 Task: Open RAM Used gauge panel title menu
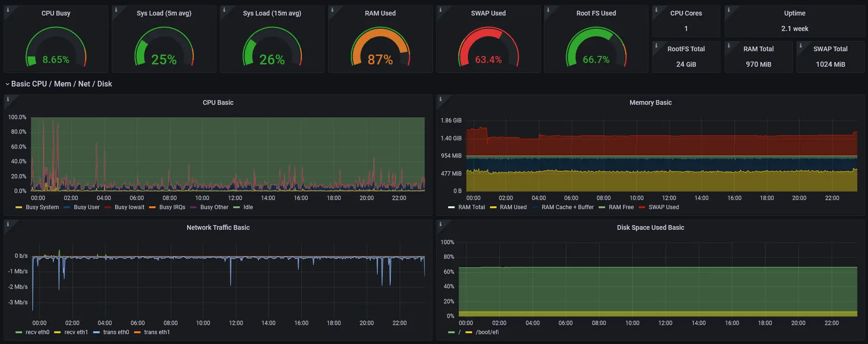380,13
